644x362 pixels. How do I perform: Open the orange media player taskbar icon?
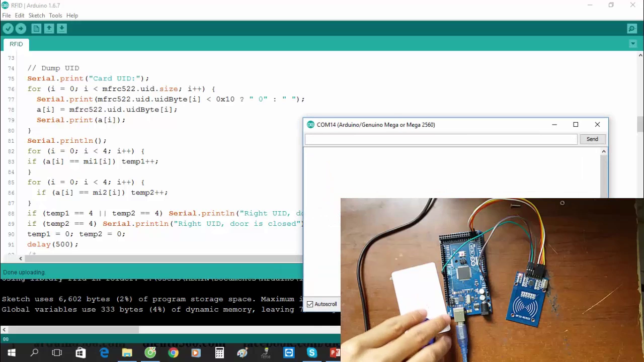pyautogui.click(x=196, y=353)
